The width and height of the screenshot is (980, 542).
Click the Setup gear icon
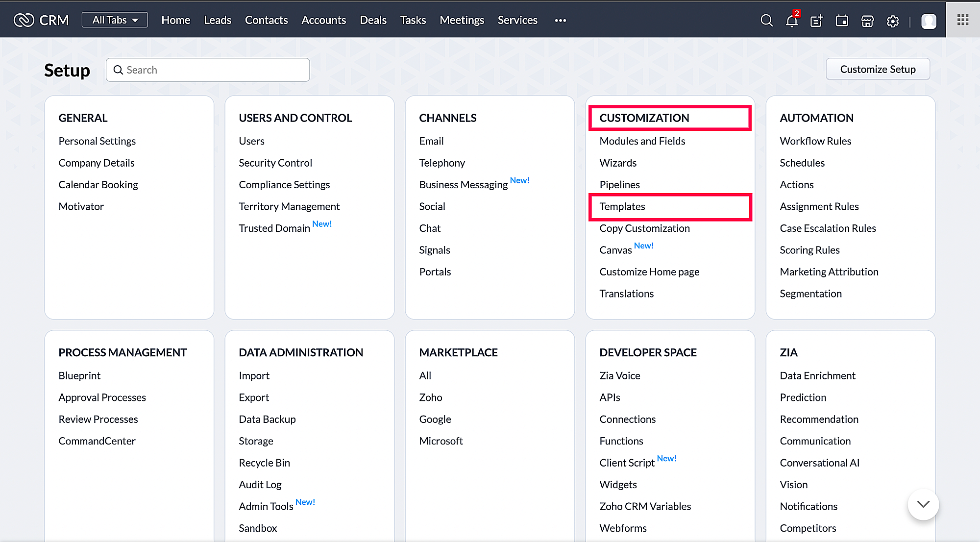893,21
